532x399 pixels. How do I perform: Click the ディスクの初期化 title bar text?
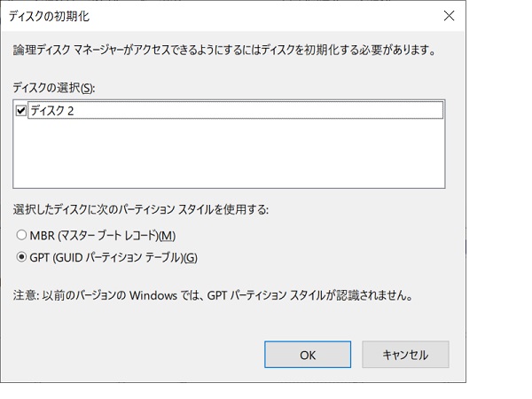49,16
